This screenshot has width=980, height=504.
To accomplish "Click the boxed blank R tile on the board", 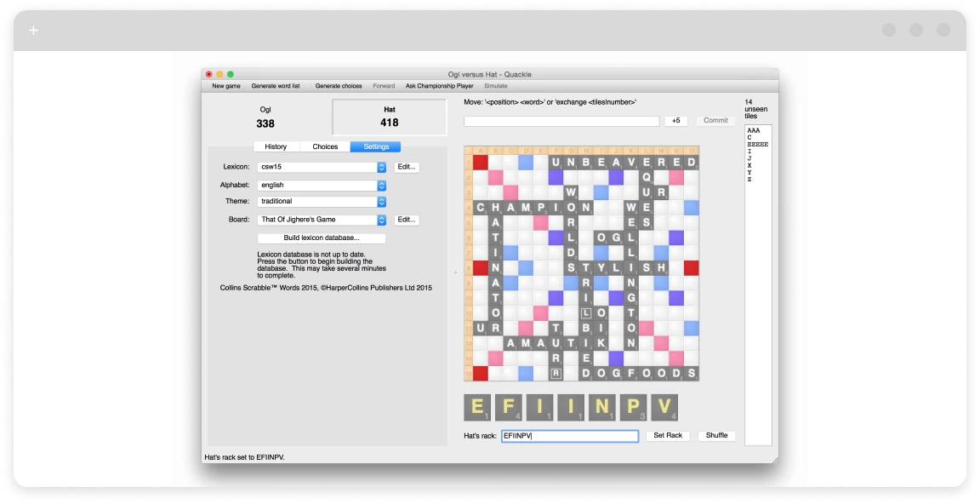I will point(556,373).
